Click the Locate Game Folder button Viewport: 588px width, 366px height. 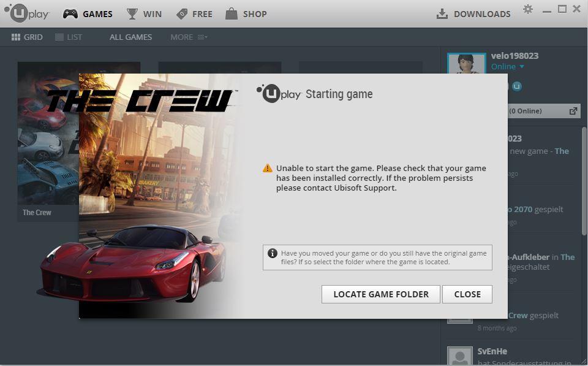(x=380, y=294)
